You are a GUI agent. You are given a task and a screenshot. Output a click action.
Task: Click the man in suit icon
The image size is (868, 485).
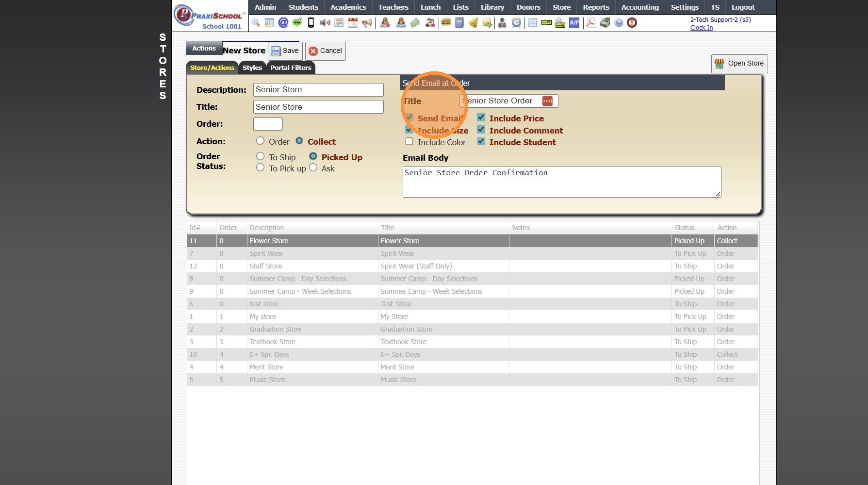coord(502,23)
